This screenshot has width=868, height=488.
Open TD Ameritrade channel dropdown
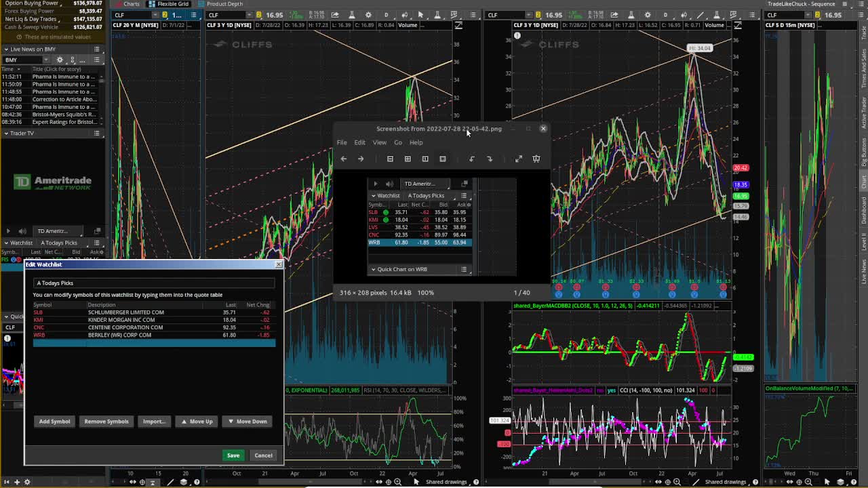point(58,231)
